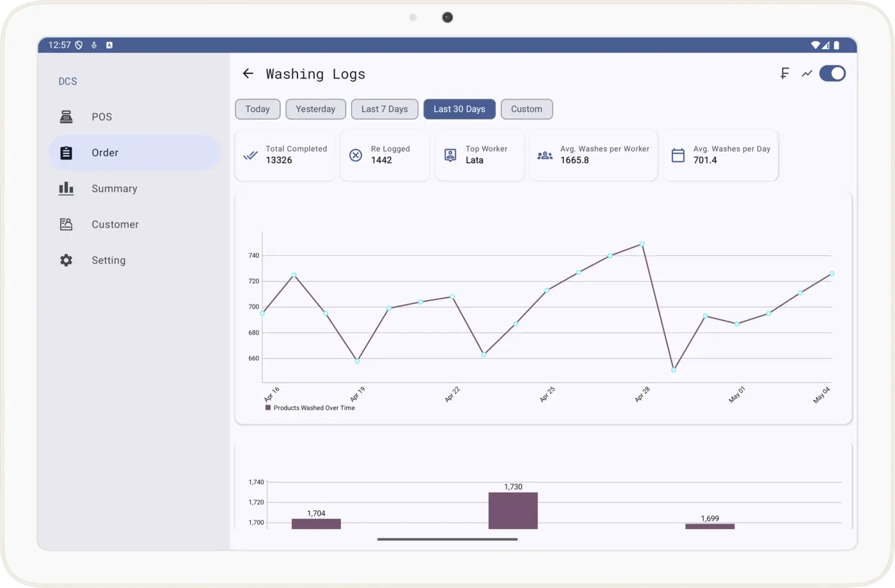Switch to the Yesterday date filter
Image resolution: width=895 pixels, height=588 pixels.
315,109
